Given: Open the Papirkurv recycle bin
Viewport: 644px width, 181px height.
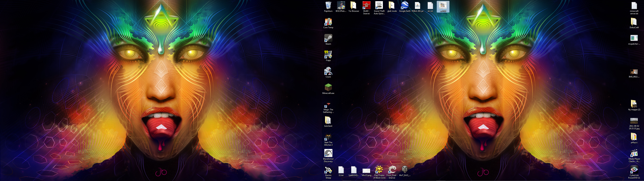Looking at the screenshot, I should [x=328, y=7].
